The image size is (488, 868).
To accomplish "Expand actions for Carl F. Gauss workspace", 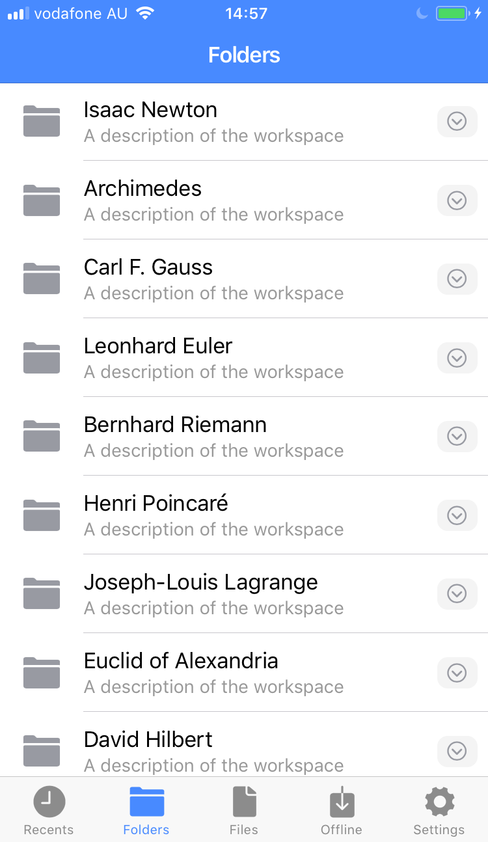I will [457, 278].
